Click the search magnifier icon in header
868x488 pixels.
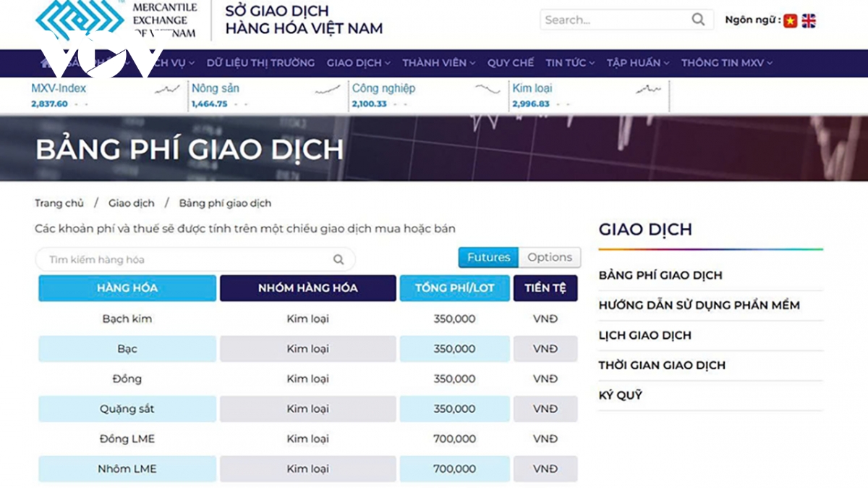coord(698,20)
